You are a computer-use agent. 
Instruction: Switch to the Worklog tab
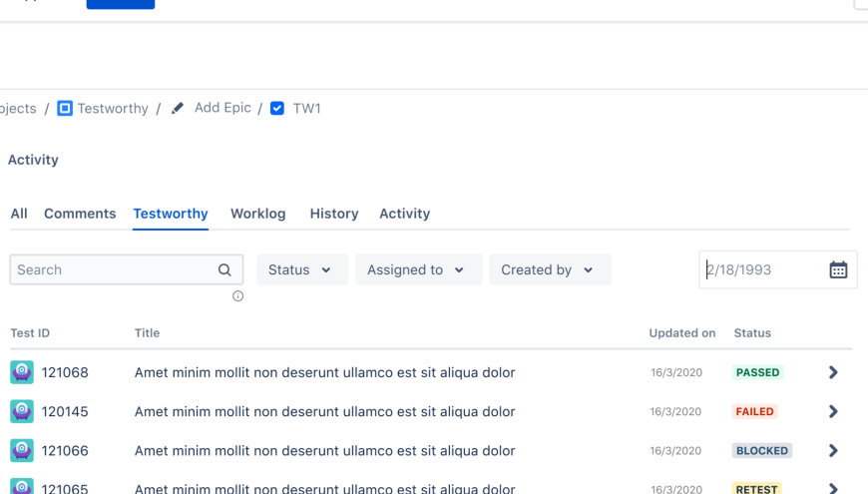[257, 214]
